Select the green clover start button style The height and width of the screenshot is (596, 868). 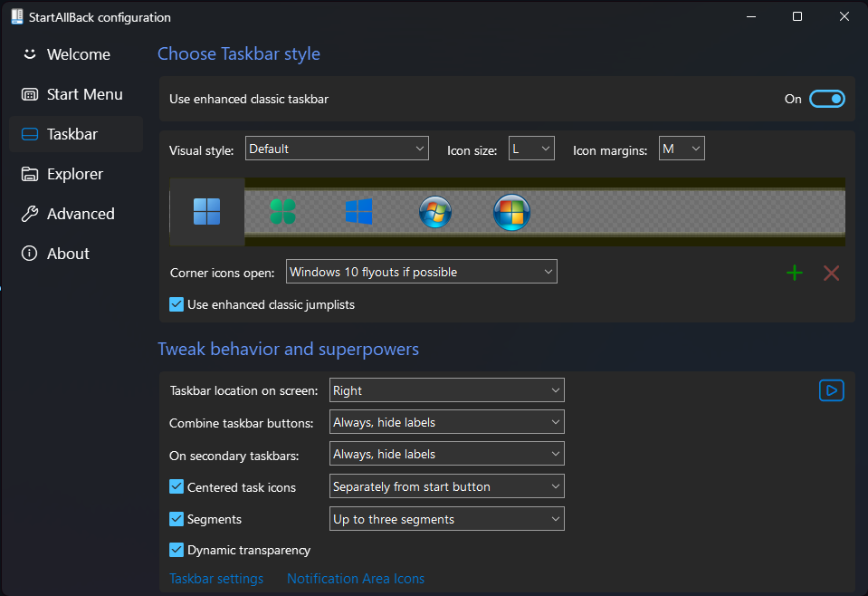point(283,212)
